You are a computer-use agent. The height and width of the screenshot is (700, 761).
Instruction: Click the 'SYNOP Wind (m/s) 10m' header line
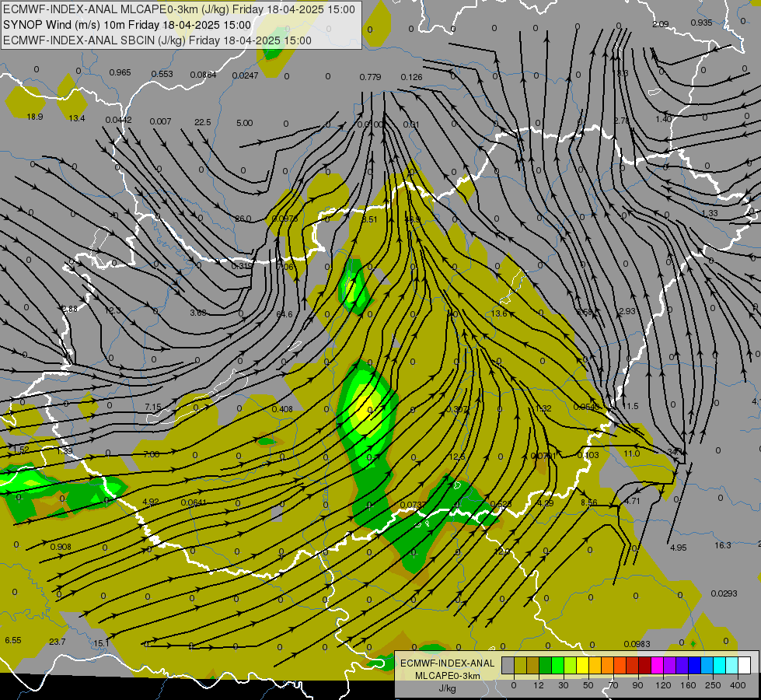pyautogui.click(x=127, y=25)
